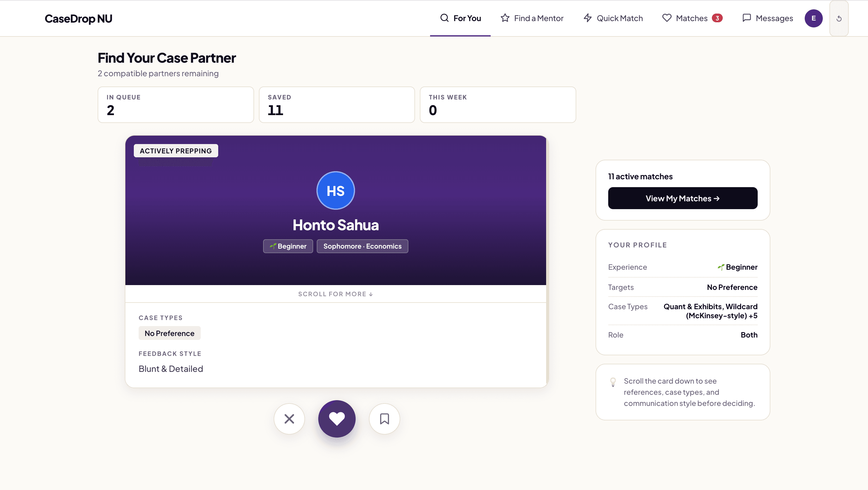Click the Case Types profile value
868x490 pixels.
(710, 311)
